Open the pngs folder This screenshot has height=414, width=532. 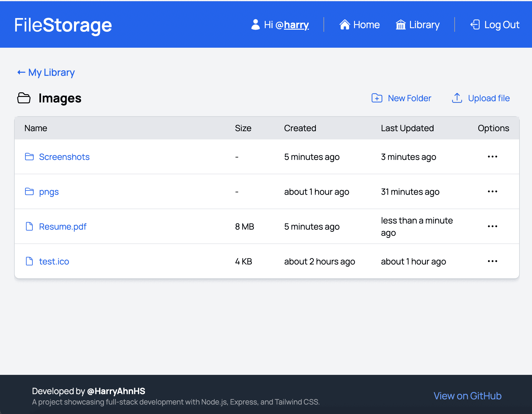pos(49,192)
